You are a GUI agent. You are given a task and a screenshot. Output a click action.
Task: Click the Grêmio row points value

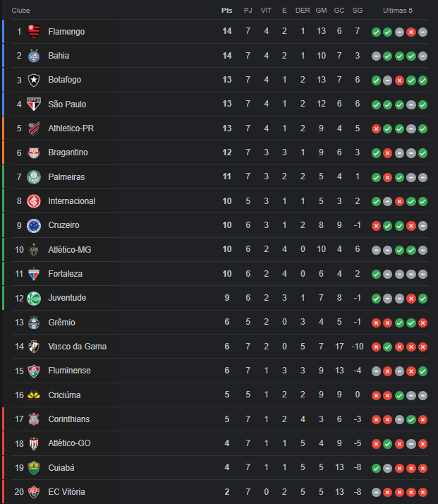point(226,322)
